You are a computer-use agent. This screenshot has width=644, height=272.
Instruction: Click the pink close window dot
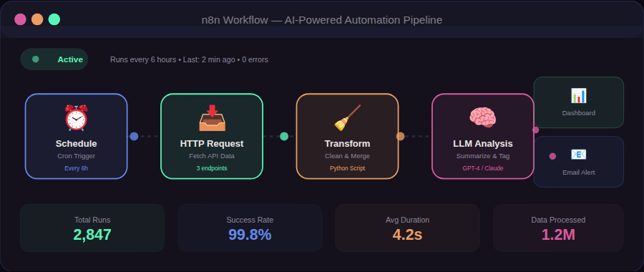[20, 19]
